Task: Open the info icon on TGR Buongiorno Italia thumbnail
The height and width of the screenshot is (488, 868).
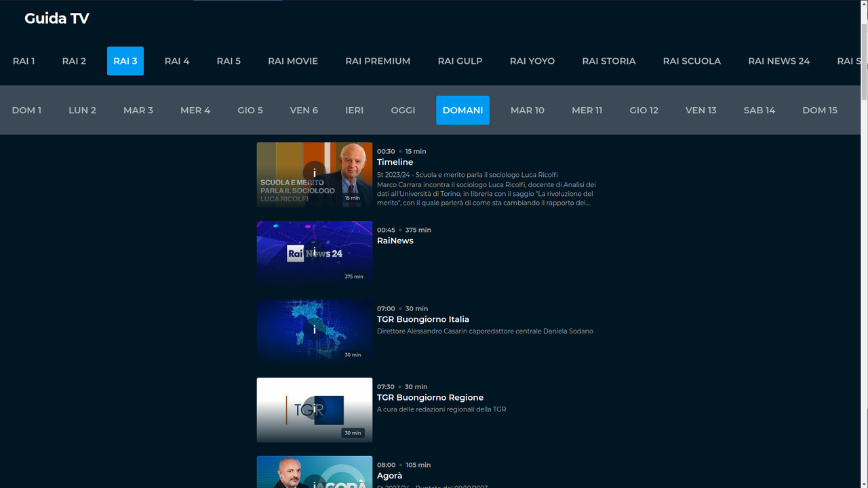Action: point(315,330)
